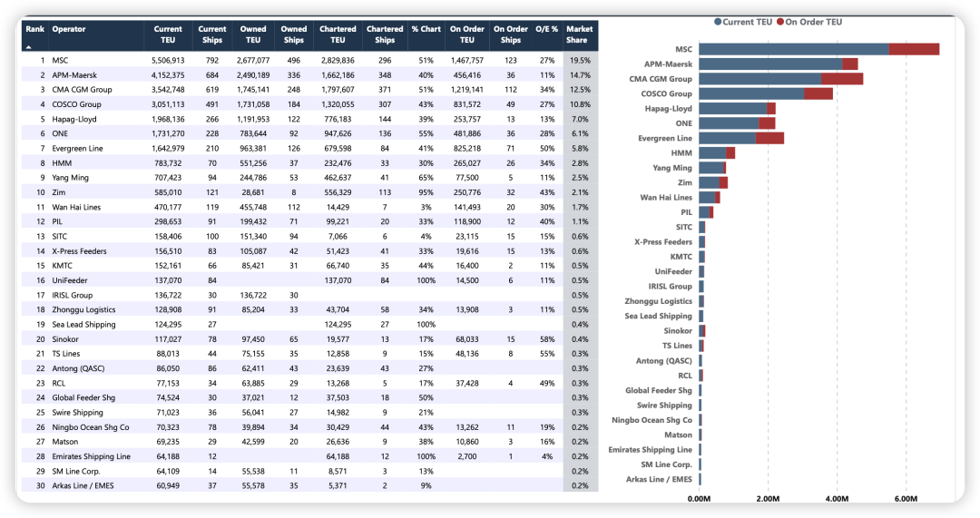Screen dimensions: 980x518
Task: Click Evergreen Line in the table
Action: [x=77, y=149]
